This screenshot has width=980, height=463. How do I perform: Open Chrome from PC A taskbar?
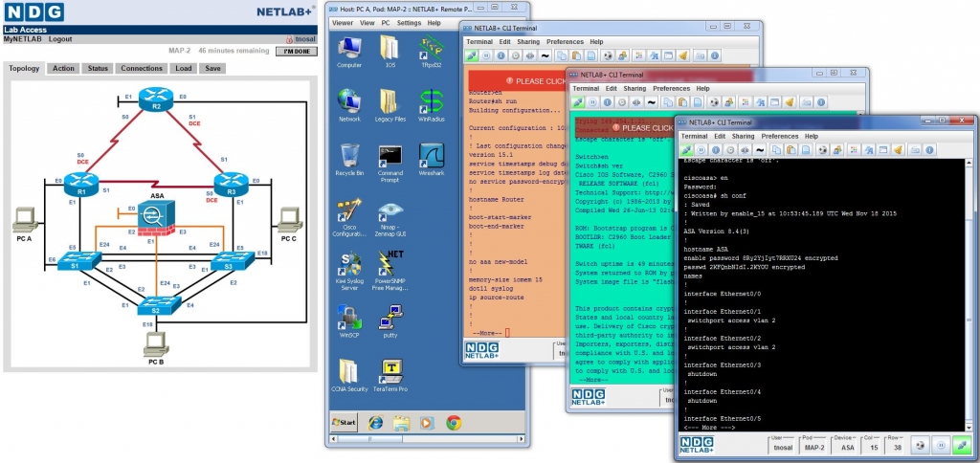coord(454,423)
